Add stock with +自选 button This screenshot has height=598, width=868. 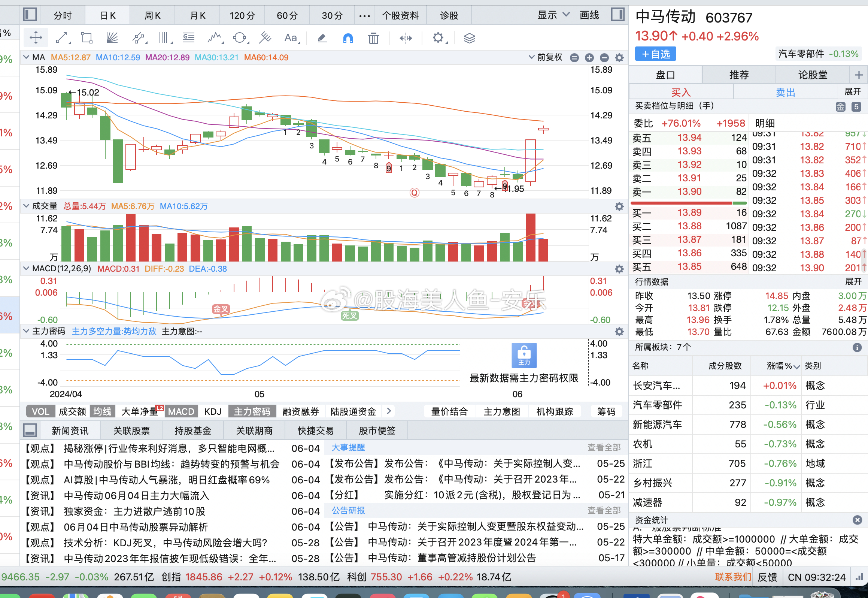[x=655, y=54]
